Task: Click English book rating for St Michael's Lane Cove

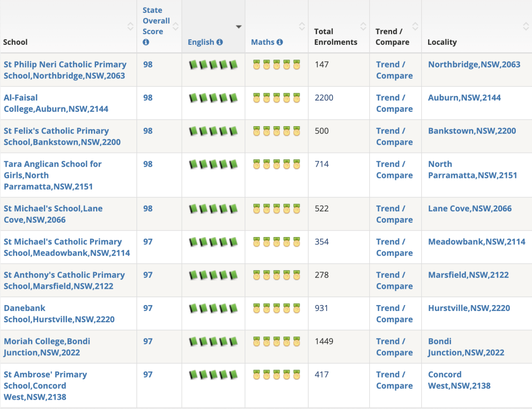Action: 213,209
